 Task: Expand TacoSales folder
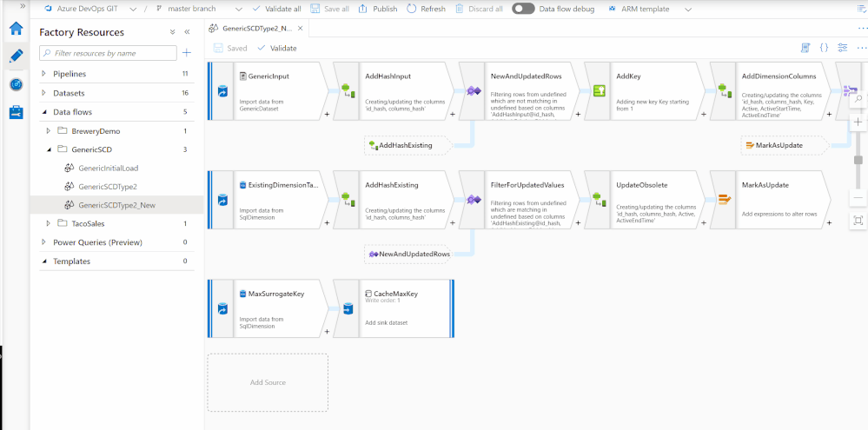pyautogui.click(x=49, y=223)
